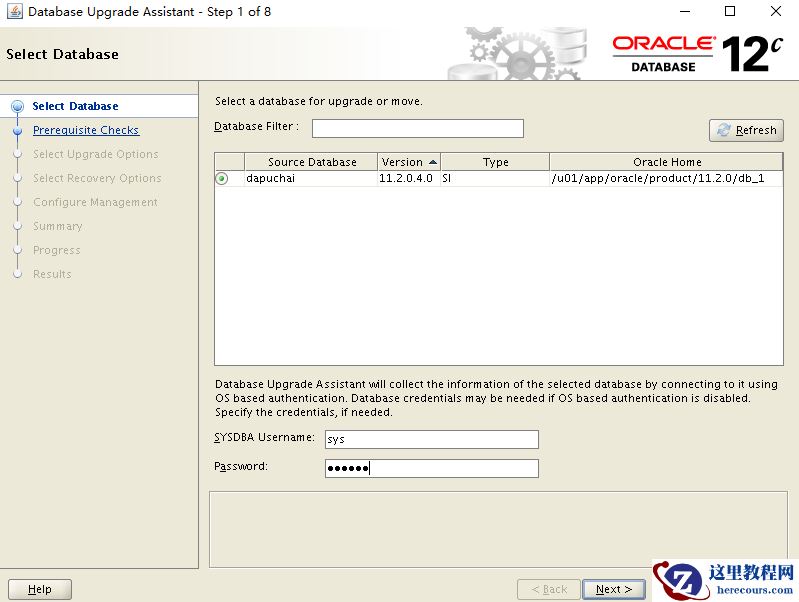Minimize the Database Upgrade Assistant window

[x=685, y=11]
